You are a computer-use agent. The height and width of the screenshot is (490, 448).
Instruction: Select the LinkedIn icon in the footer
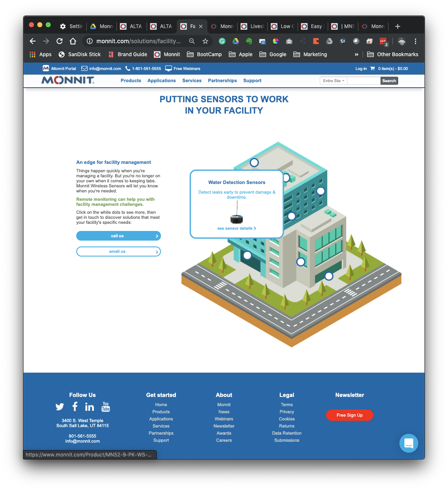(89, 407)
